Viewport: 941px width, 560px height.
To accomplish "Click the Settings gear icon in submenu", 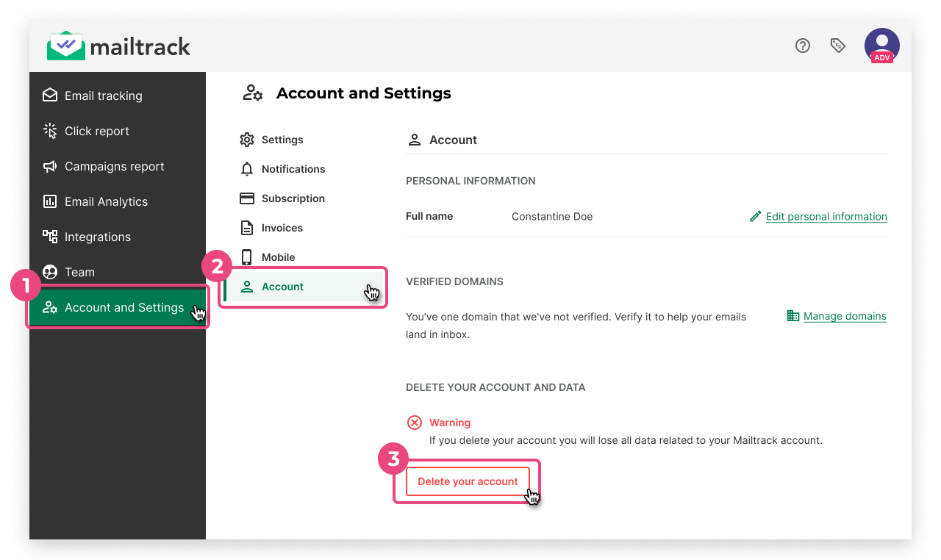I will pyautogui.click(x=247, y=140).
